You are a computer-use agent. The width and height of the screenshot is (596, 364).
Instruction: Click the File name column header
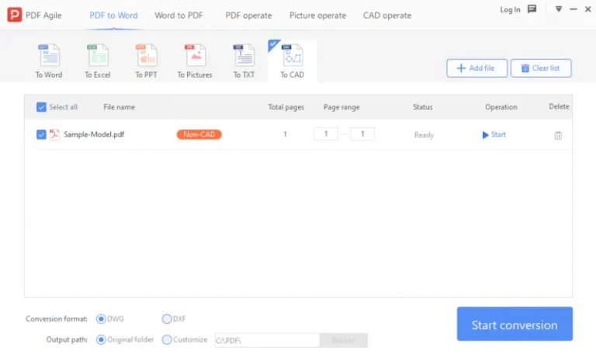tap(119, 107)
